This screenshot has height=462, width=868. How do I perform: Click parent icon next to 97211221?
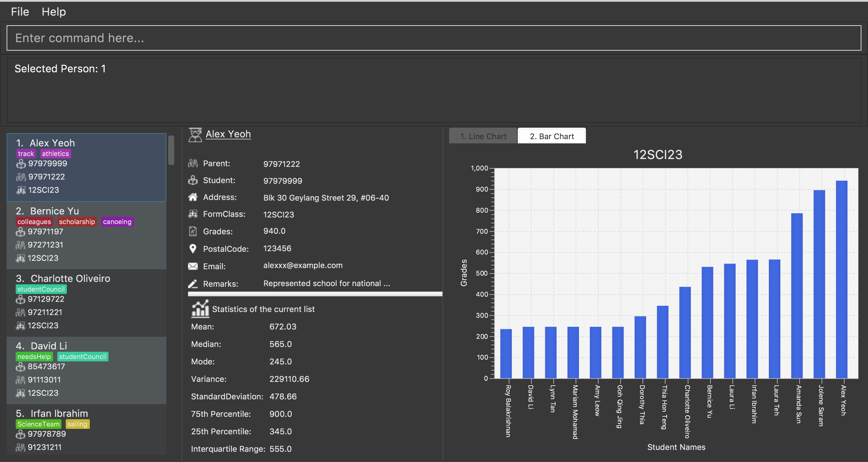[20, 312]
